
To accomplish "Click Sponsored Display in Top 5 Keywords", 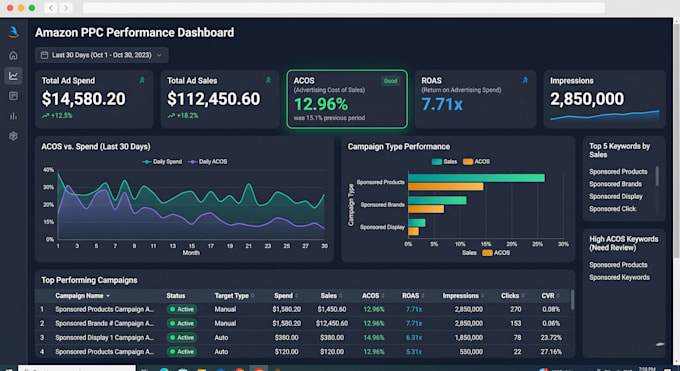I will [x=616, y=196].
